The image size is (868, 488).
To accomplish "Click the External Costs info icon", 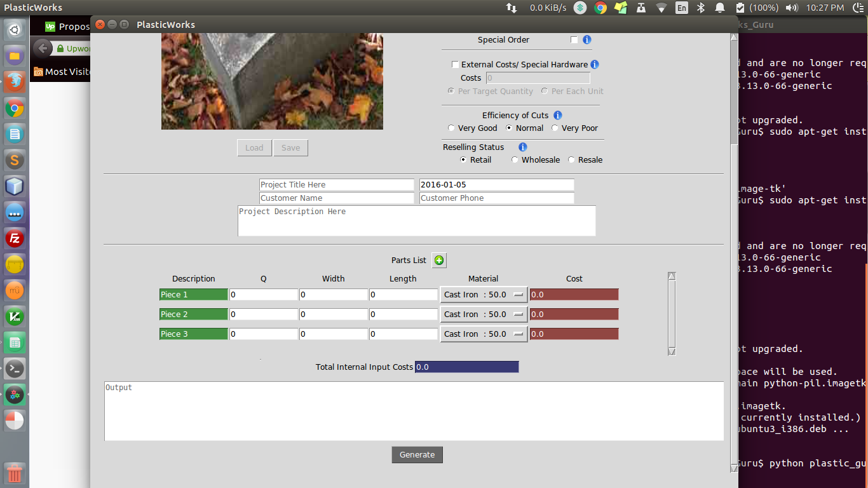I will (595, 64).
